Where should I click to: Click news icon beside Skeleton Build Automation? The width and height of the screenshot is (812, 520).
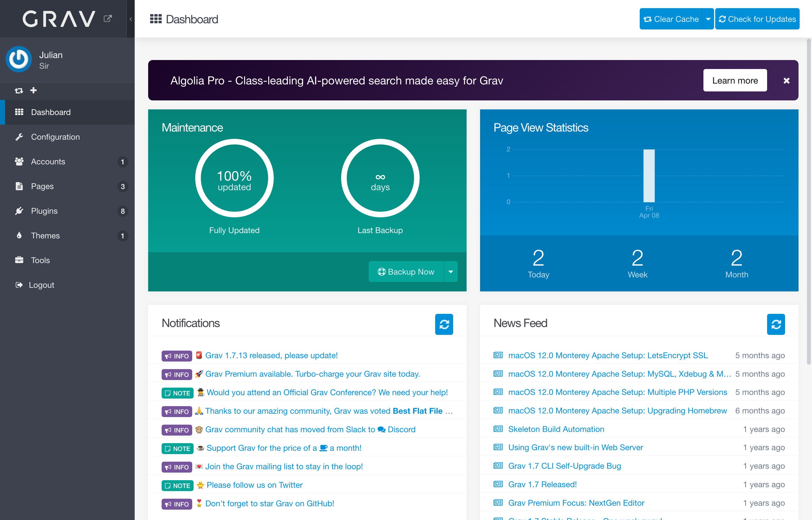pos(498,429)
